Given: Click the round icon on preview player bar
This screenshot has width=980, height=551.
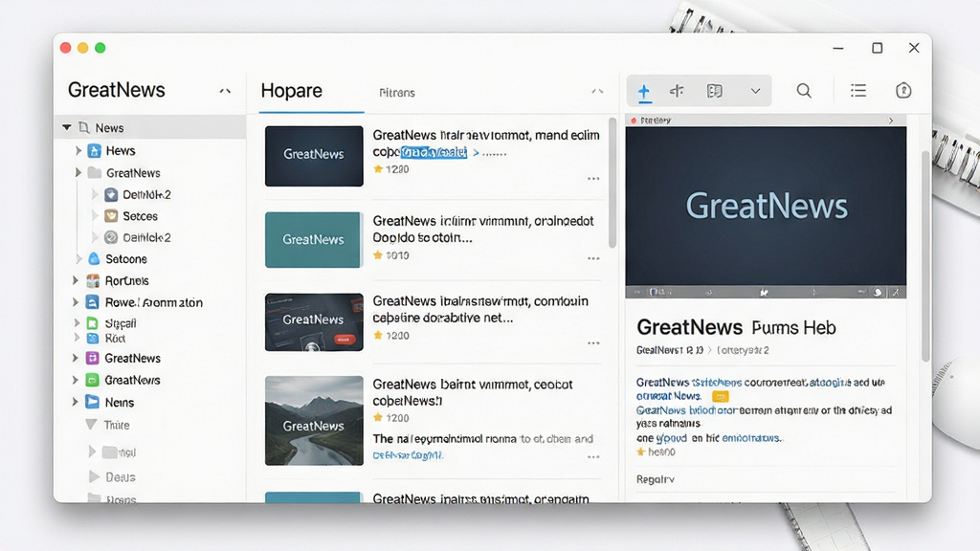Looking at the screenshot, I should point(878,292).
